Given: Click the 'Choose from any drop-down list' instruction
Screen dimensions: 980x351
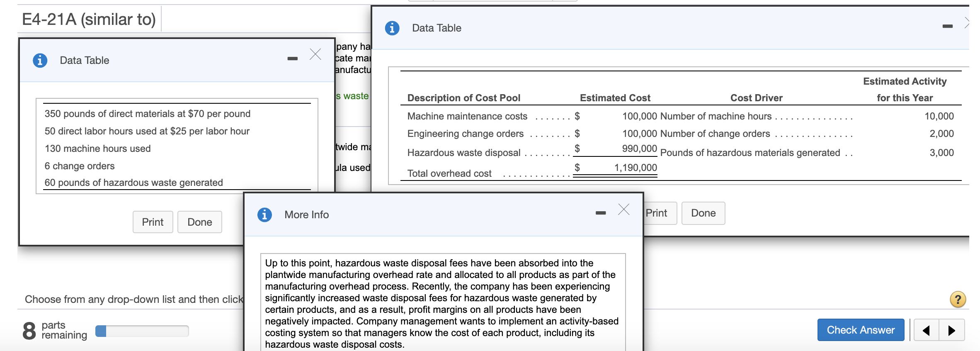Looking at the screenshot, I should click(x=134, y=299).
